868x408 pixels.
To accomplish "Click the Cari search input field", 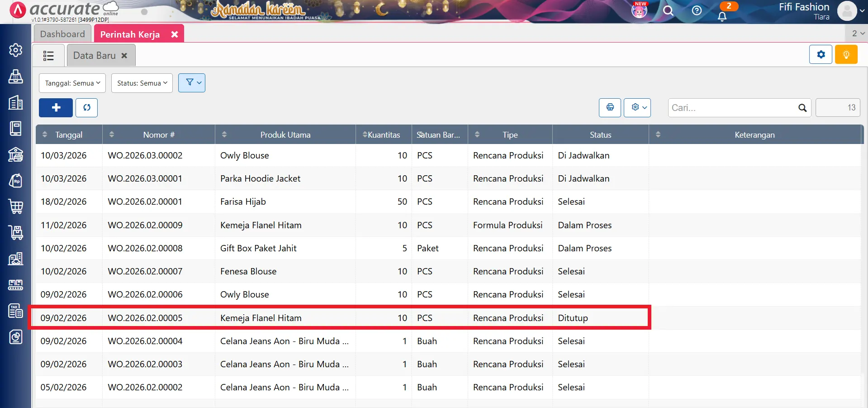I will click(732, 108).
